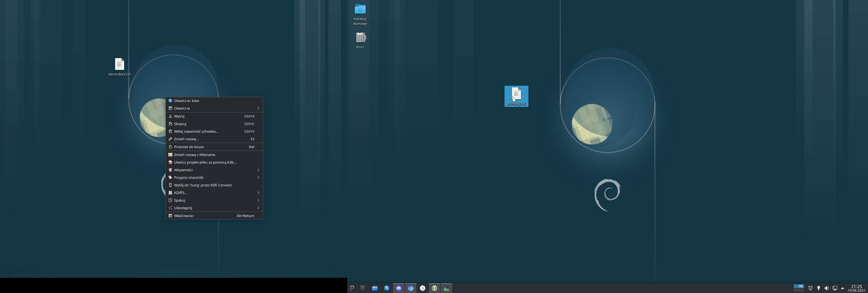868x293 pixels.
Task: Click the volume speaker tray icon
Action: [826, 288]
